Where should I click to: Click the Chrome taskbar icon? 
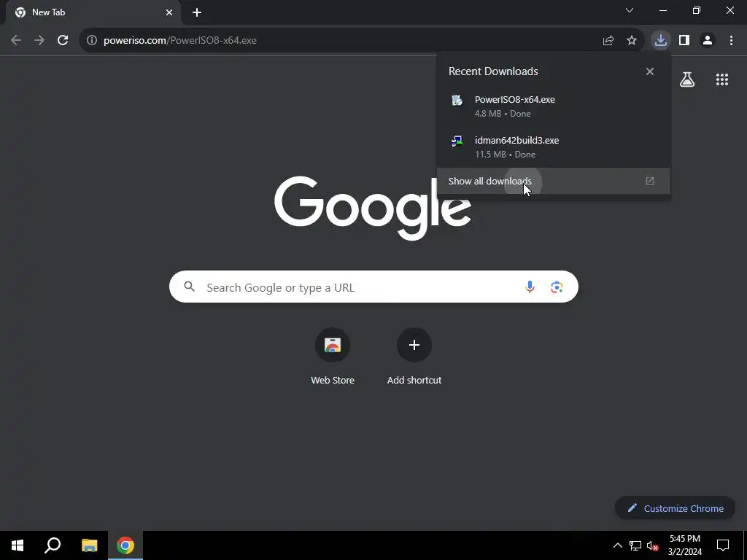coord(125,545)
